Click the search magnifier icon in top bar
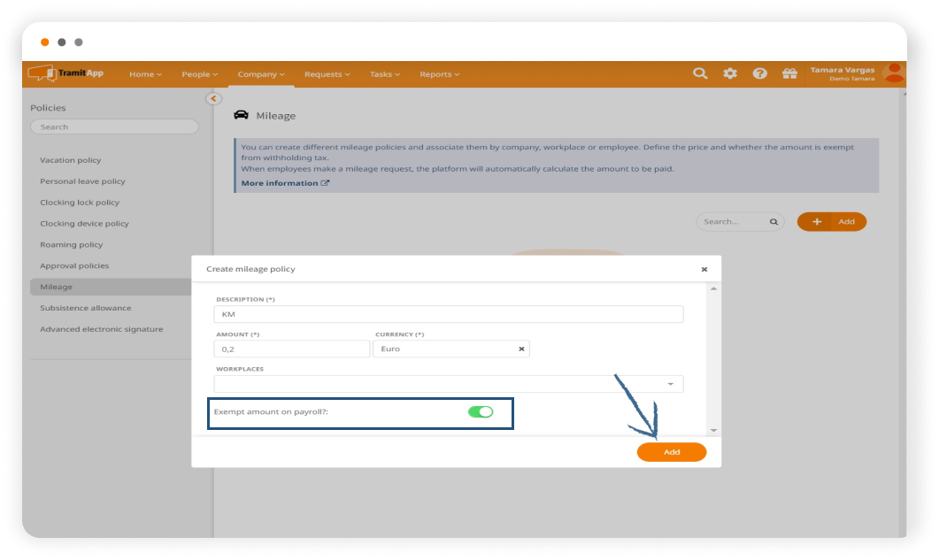939x560 pixels. click(700, 73)
